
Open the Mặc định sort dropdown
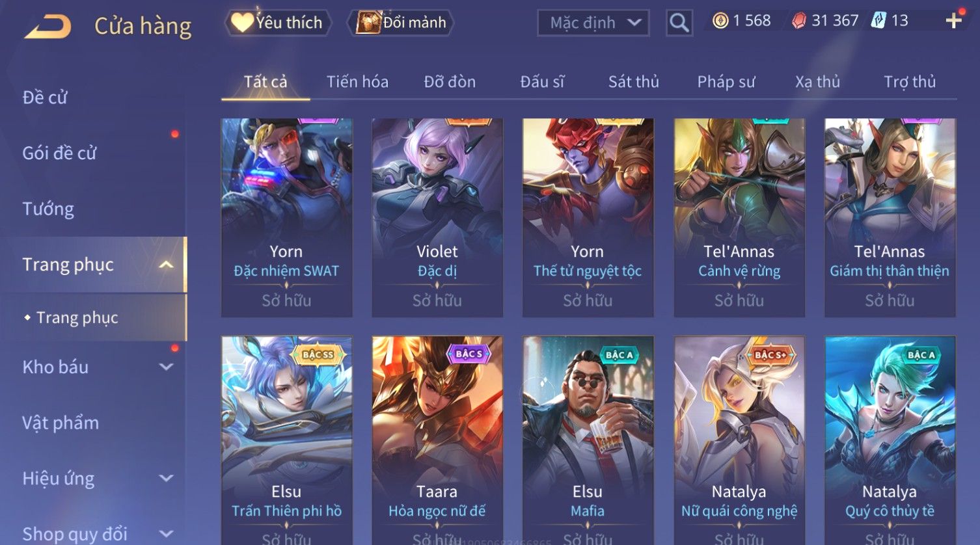593,23
